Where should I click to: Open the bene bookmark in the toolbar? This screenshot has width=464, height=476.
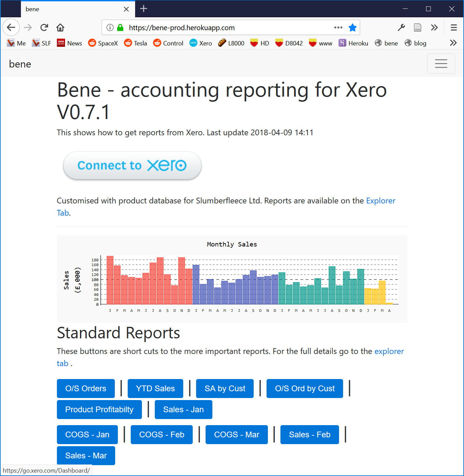point(386,43)
